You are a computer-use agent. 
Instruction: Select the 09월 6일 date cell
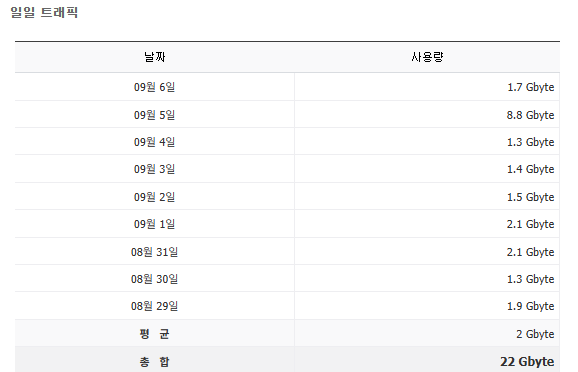point(154,87)
